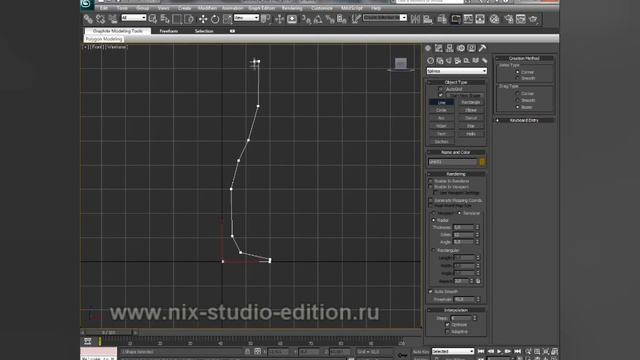
Task: Enable the Adaptive checkbox
Action: pyautogui.click(x=447, y=332)
